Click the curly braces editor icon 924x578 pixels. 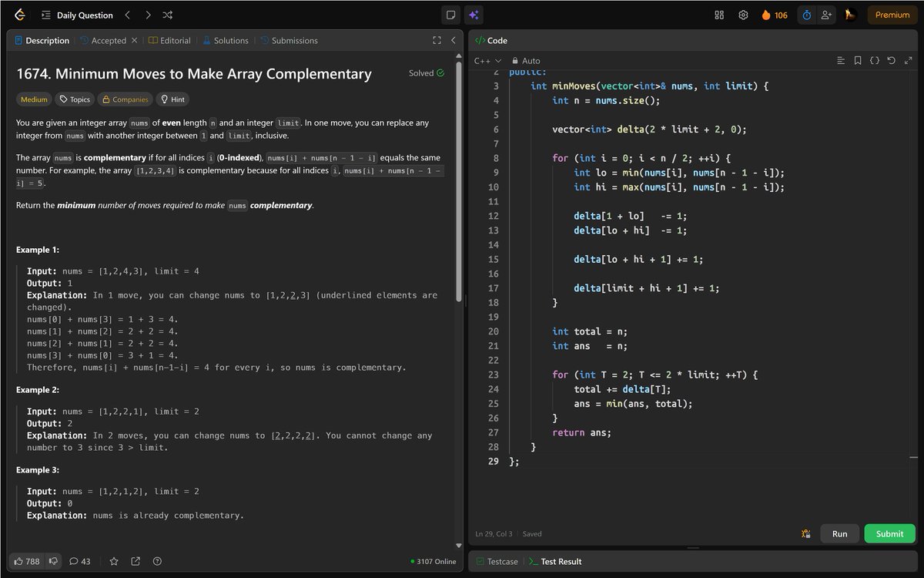[x=875, y=60]
